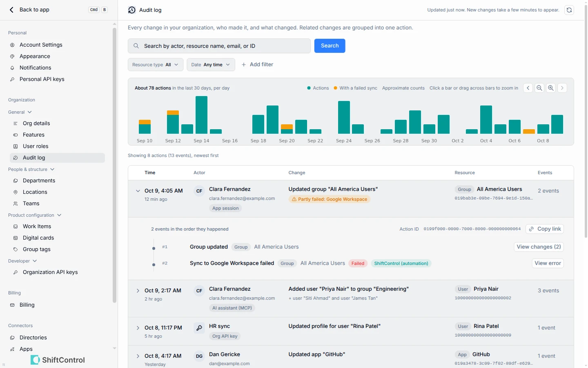Open the Date Any time dropdown

tap(211, 65)
